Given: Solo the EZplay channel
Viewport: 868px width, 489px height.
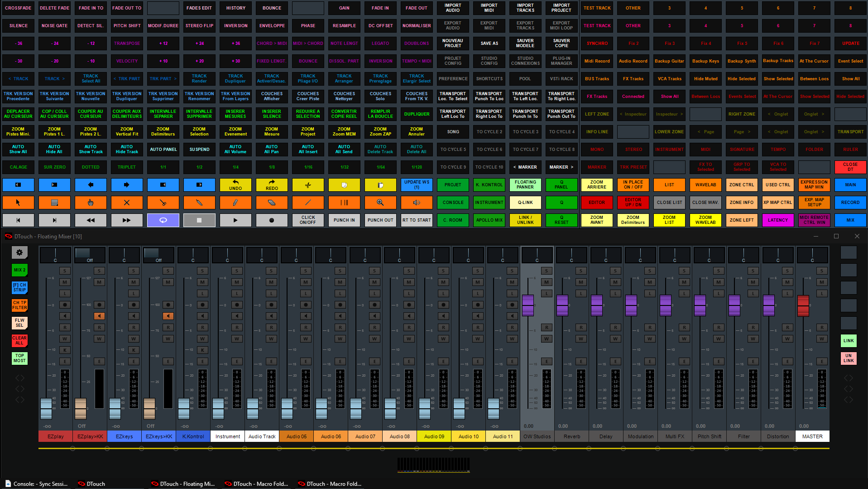Looking at the screenshot, I should point(65,271).
